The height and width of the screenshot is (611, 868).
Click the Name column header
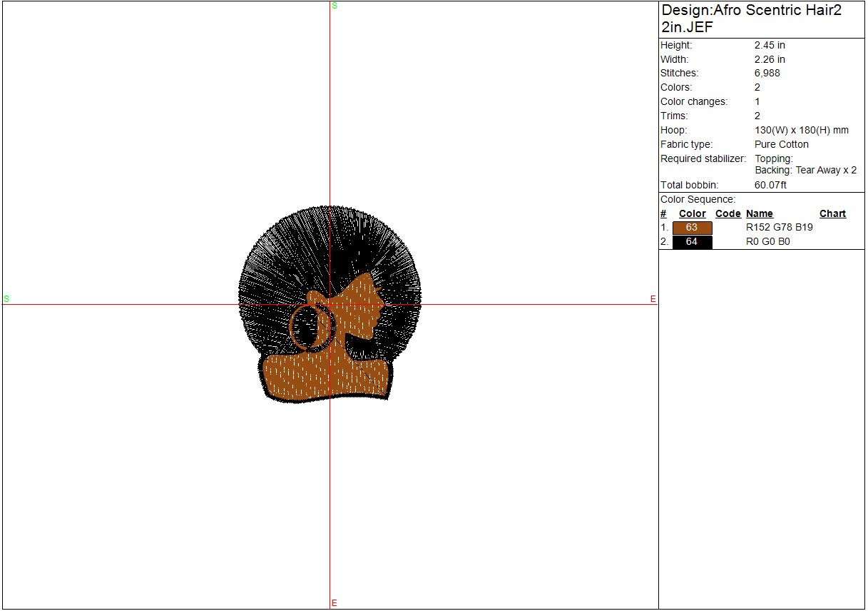click(760, 213)
